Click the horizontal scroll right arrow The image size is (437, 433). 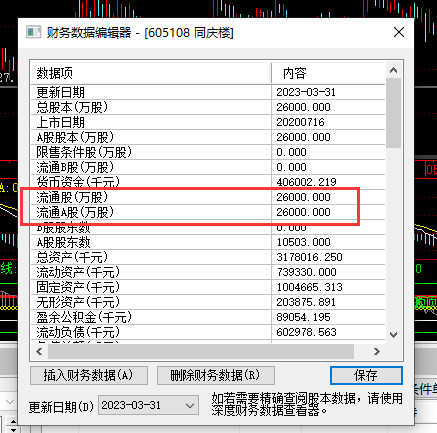377,351
